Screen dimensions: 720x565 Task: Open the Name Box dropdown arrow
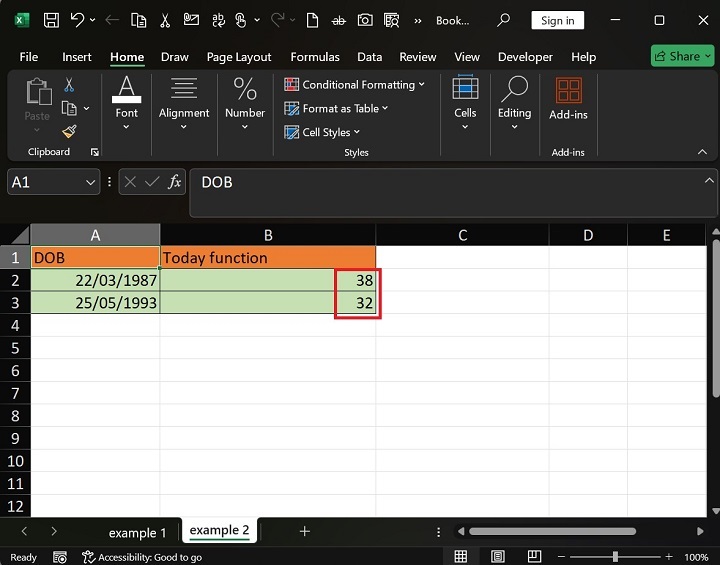(91, 182)
